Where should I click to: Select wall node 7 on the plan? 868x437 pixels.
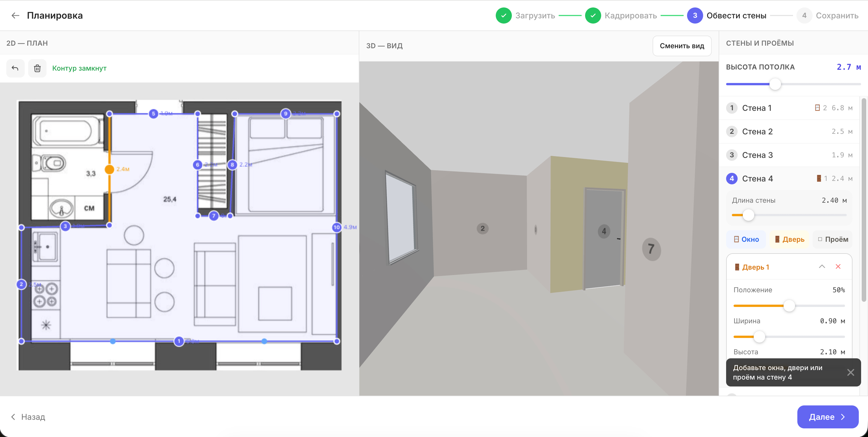point(214,216)
